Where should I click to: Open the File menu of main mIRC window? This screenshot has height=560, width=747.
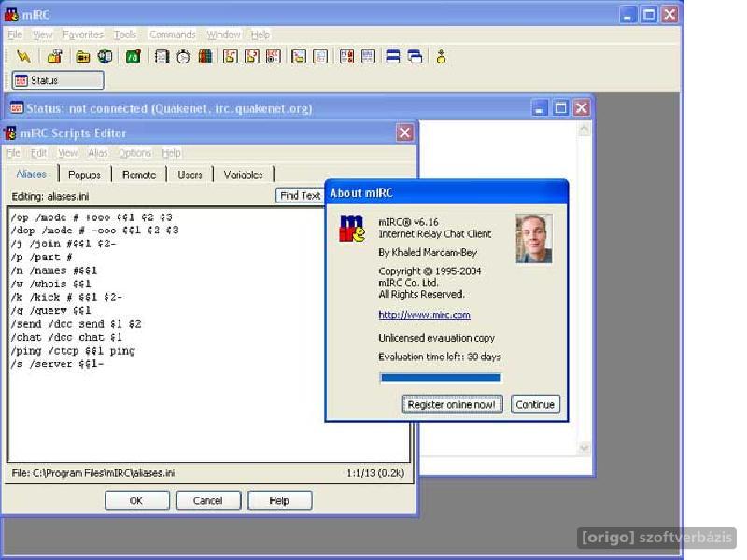click(x=15, y=35)
